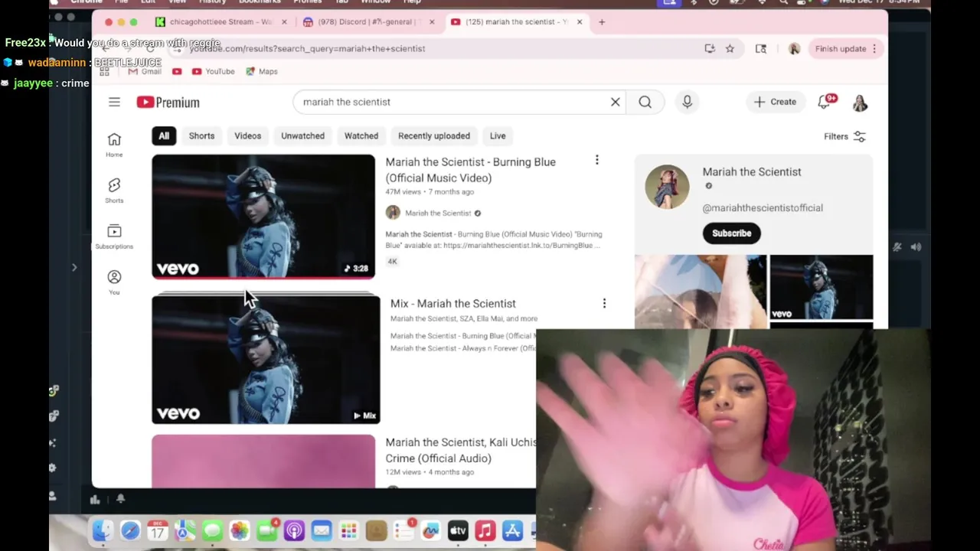This screenshot has height=551, width=980.
Task: Select the Shorts filter chip
Action: point(201,136)
